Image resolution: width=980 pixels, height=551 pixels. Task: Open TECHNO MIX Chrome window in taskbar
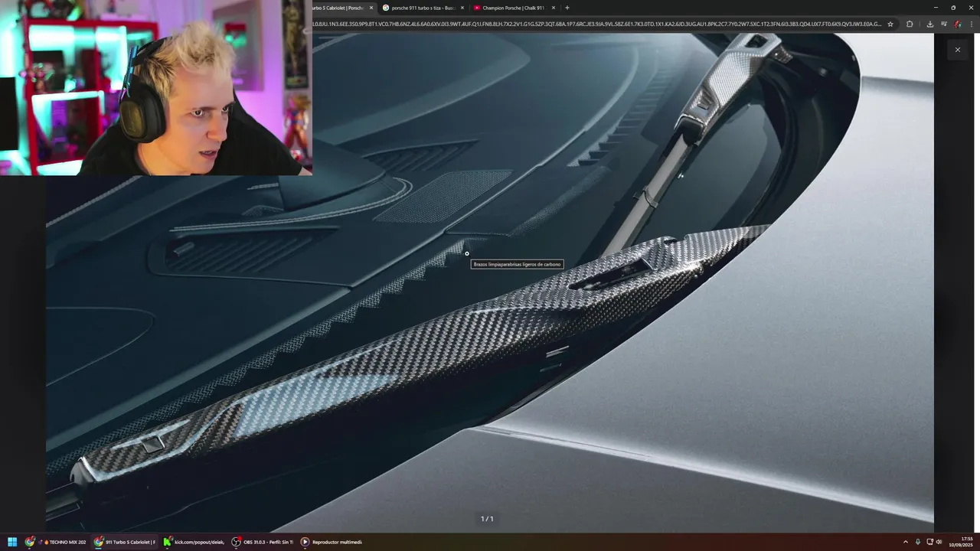tap(56, 542)
